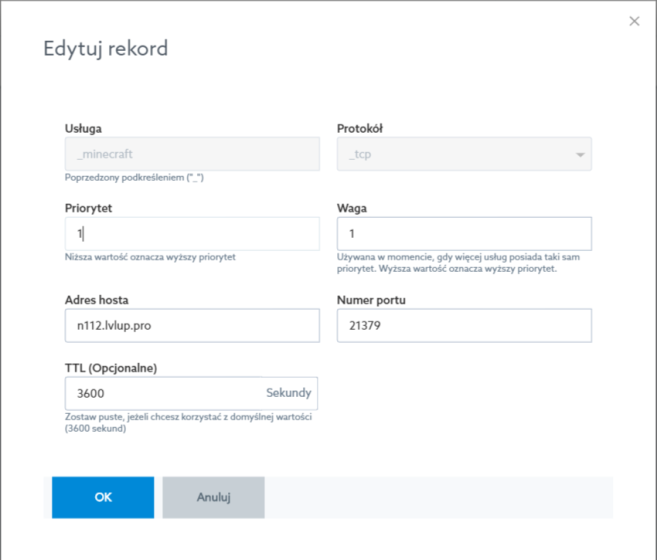Screen dimensions: 657x560
Task: Click the Usługa label
Action: tap(83, 128)
